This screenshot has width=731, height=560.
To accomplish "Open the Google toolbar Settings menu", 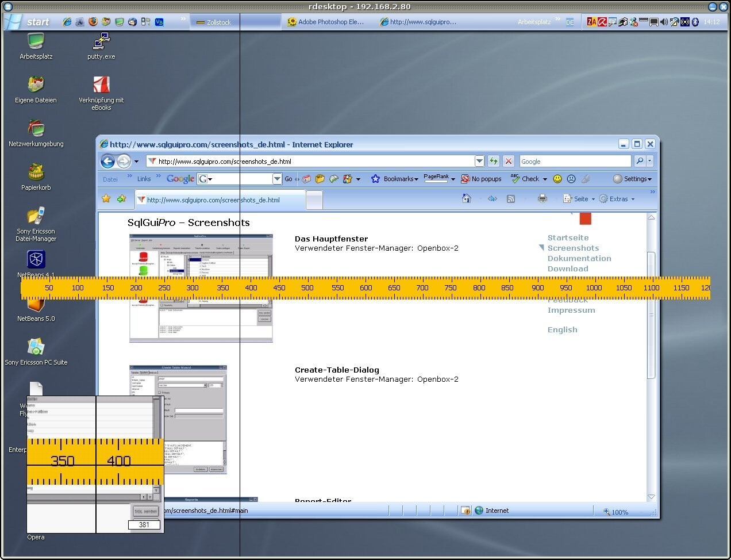I will coord(633,179).
